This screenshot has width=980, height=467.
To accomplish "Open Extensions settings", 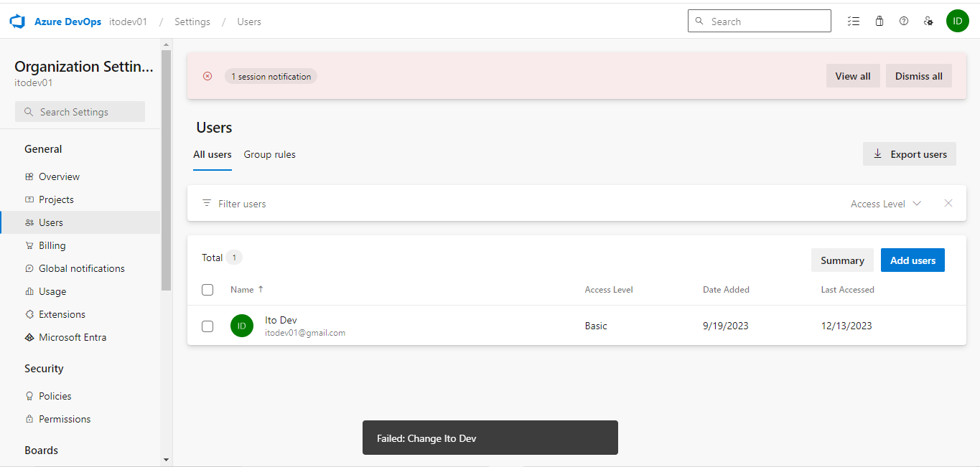I will [80, 314].
